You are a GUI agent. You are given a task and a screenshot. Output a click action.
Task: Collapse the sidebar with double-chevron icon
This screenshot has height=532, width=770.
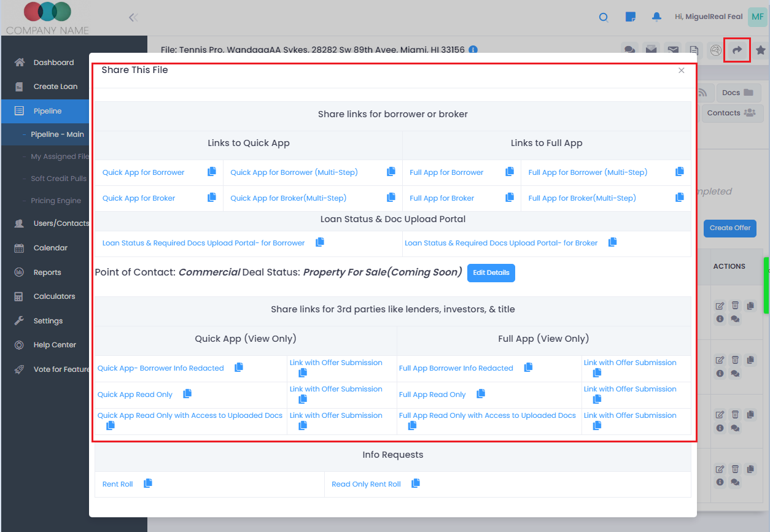[x=133, y=17]
